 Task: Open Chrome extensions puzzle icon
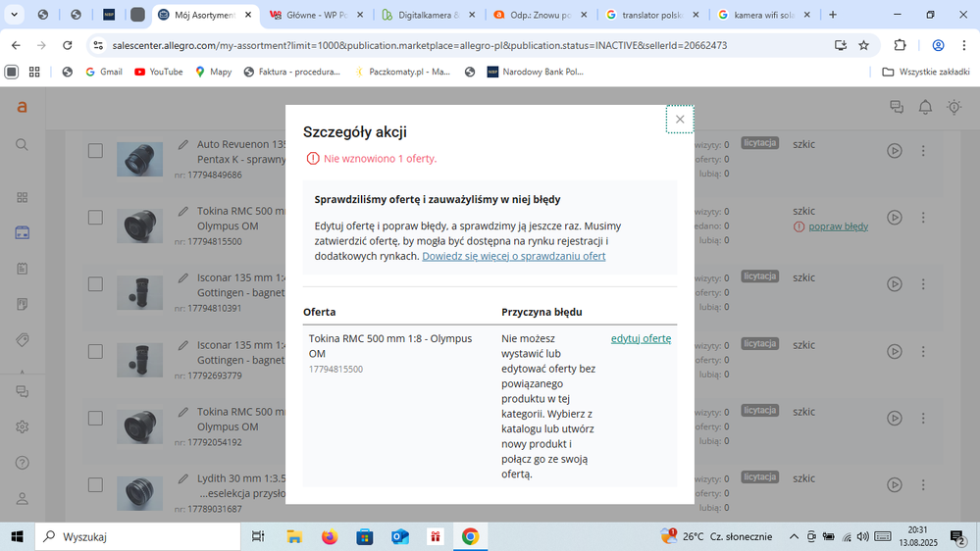(900, 45)
